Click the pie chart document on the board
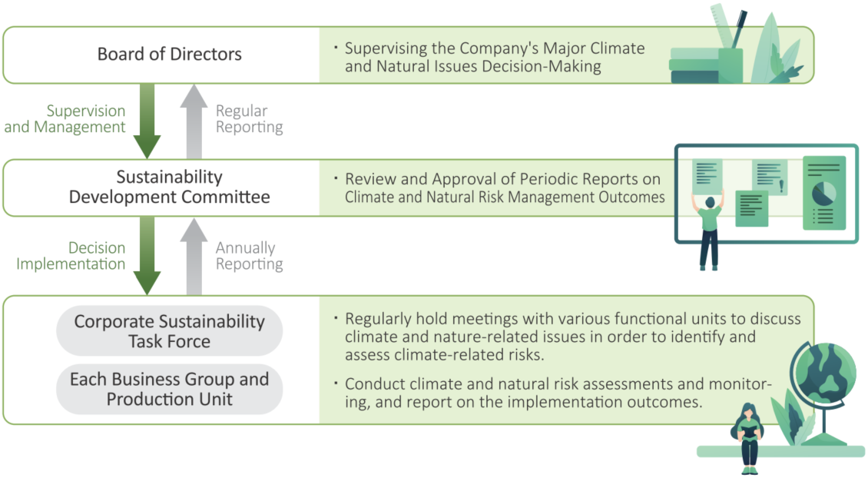The height and width of the screenshot is (478, 868). point(824,193)
